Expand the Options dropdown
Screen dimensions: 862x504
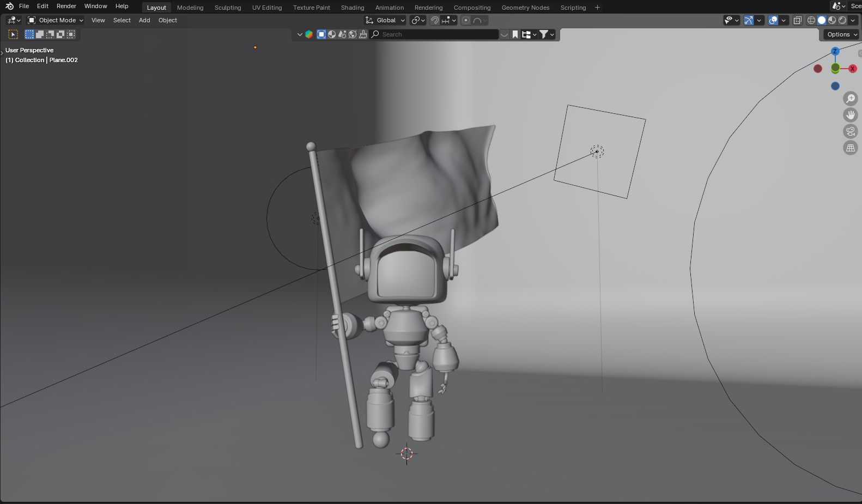pos(841,34)
